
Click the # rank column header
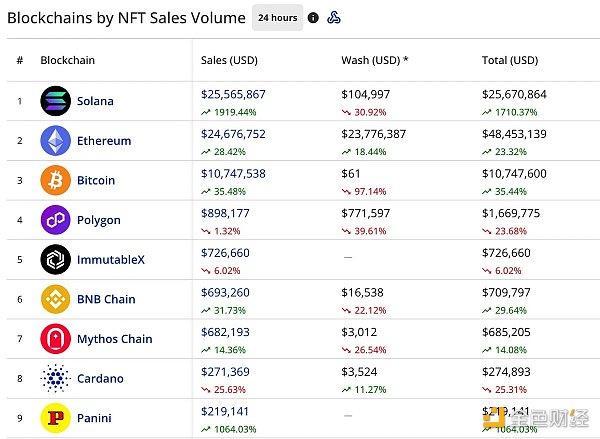(x=20, y=60)
